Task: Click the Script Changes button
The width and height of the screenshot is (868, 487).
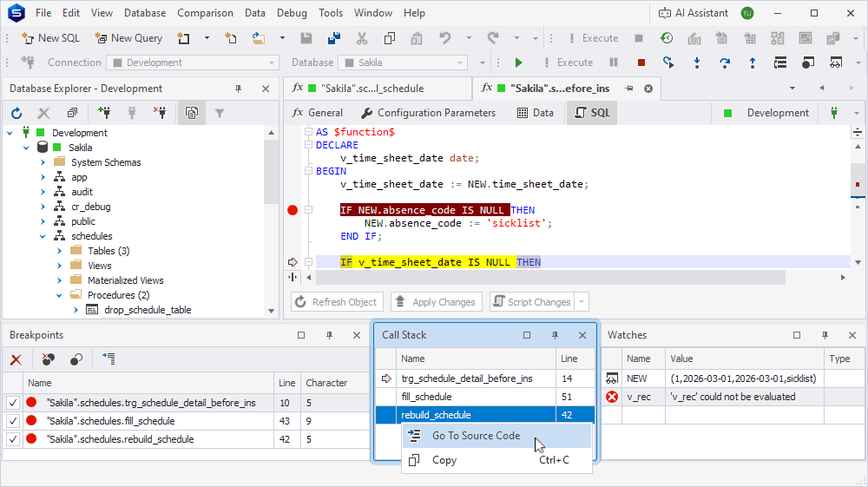Action: tap(532, 302)
